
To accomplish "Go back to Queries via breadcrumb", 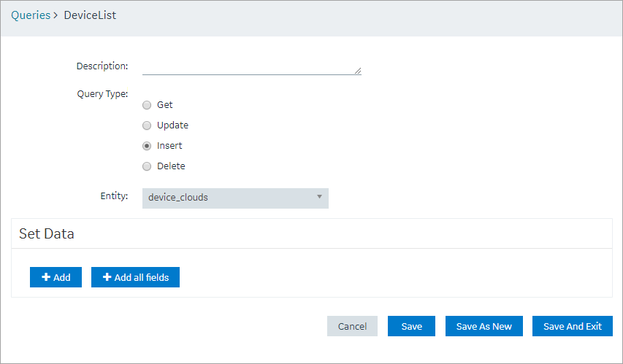I will pyautogui.click(x=31, y=15).
